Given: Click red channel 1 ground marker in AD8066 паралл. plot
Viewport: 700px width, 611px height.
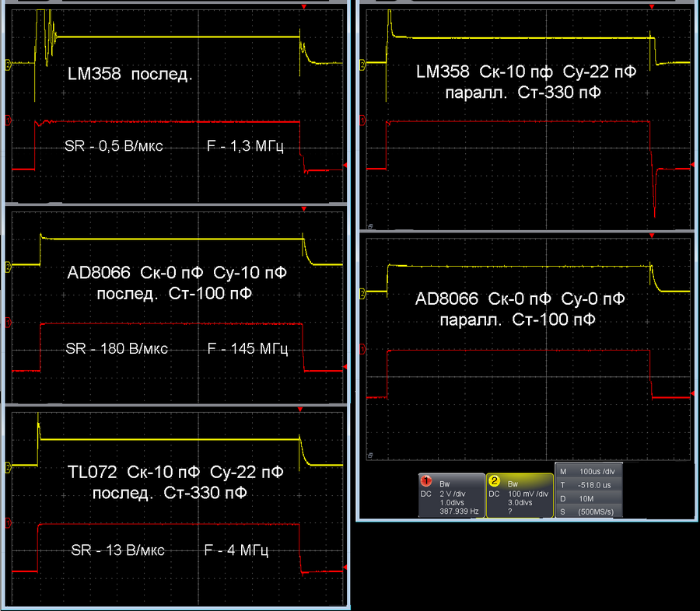Looking at the screenshot, I should [362, 349].
